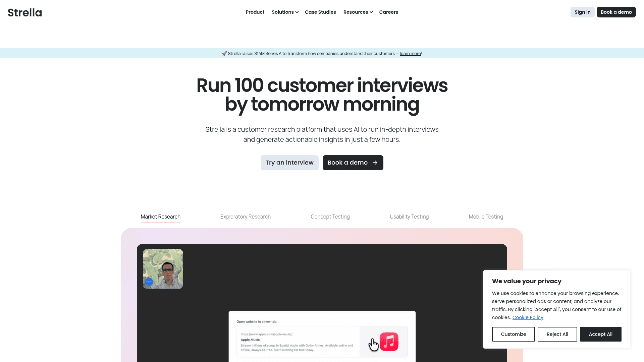Click the Strella logo

[25, 12]
